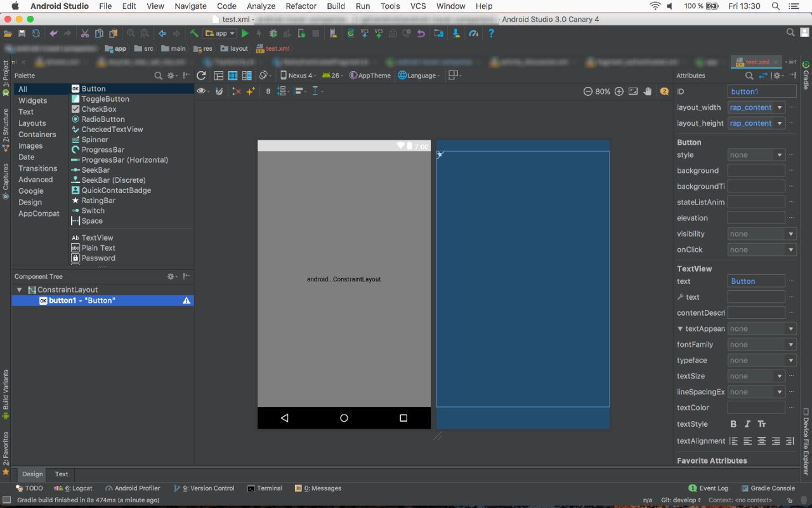Open the API 26 version dropdown
This screenshot has width=812, height=508.
tap(332, 76)
